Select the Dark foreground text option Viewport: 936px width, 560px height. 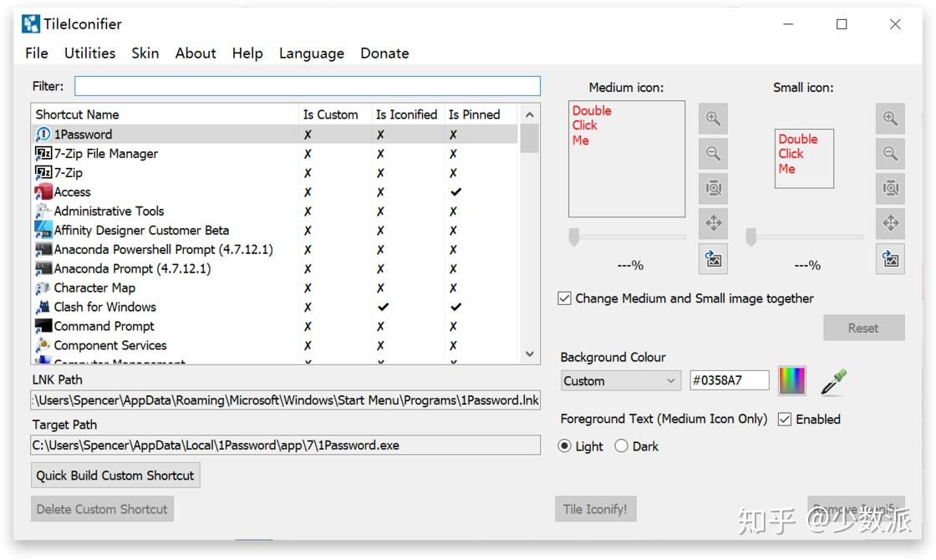tap(621, 446)
